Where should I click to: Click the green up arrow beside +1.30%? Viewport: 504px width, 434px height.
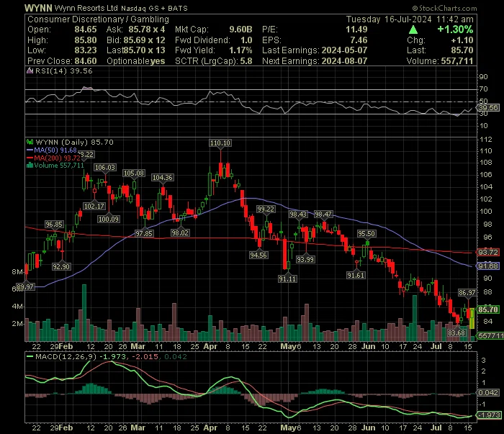413,30
